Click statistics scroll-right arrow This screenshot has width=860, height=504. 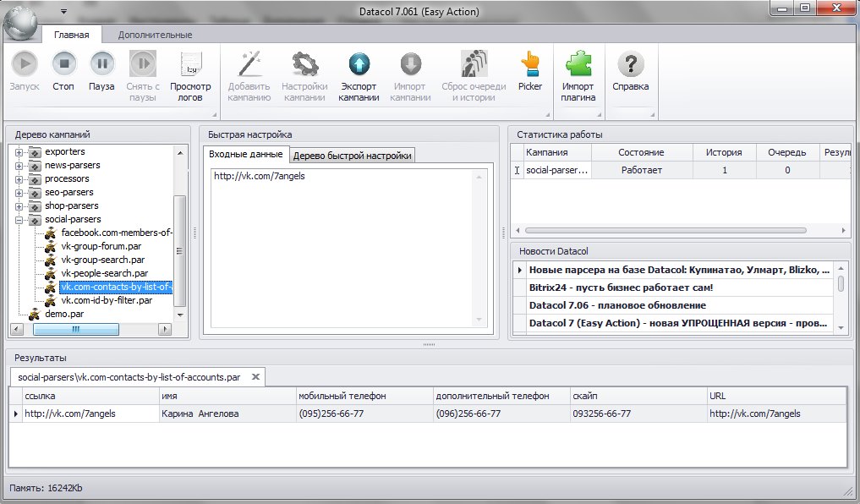pos(844,230)
